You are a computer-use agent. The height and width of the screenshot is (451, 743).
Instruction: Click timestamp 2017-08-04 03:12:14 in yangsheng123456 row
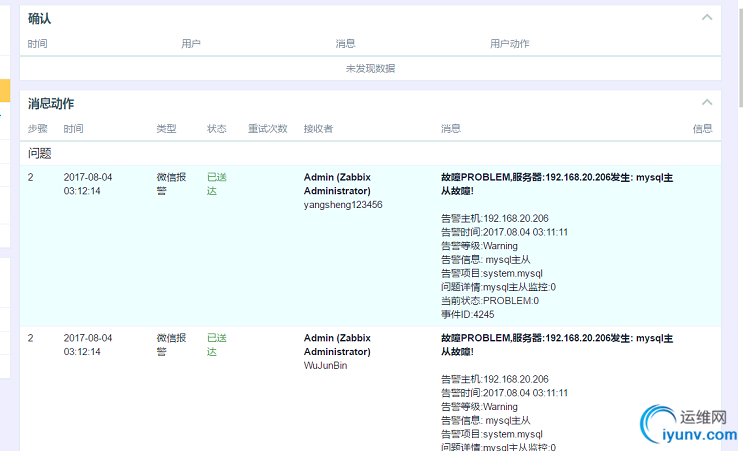pos(88,184)
